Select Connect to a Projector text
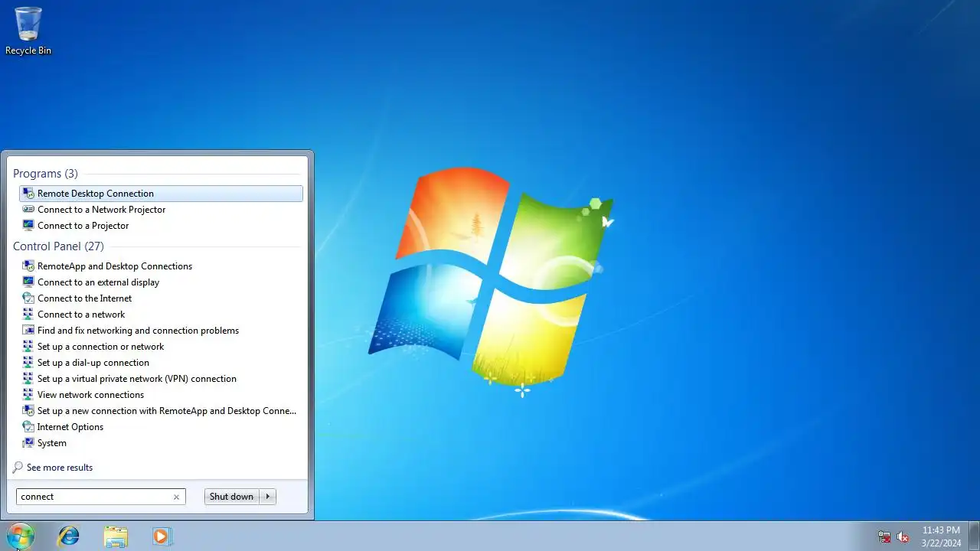 coord(83,226)
